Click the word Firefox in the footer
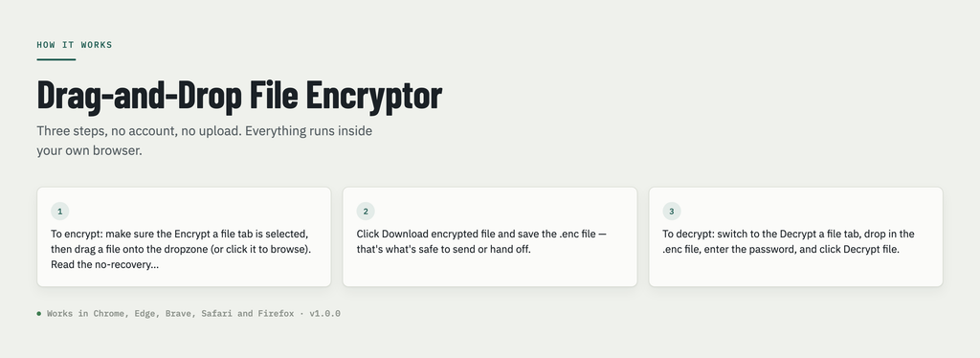The height and width of the screenshot is (358, 980). click(x=276, y=314)
